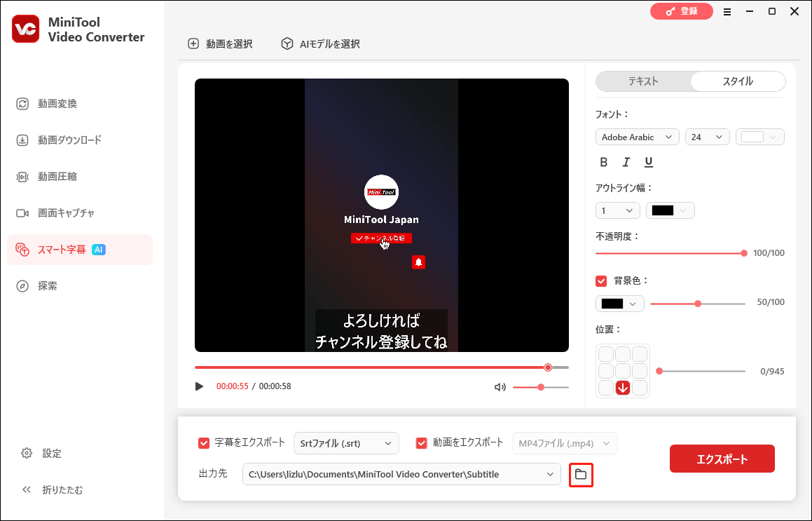Viewport: 812px width, 521px height.
Task: Select top-right position grid cell
Action: tap(640, 354)
